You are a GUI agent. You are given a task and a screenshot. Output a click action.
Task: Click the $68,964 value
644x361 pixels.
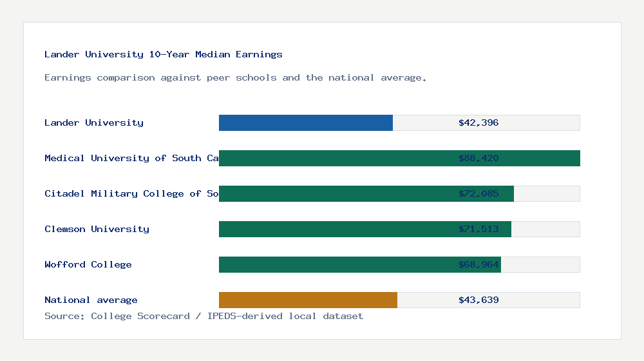[x=478, y=264]
